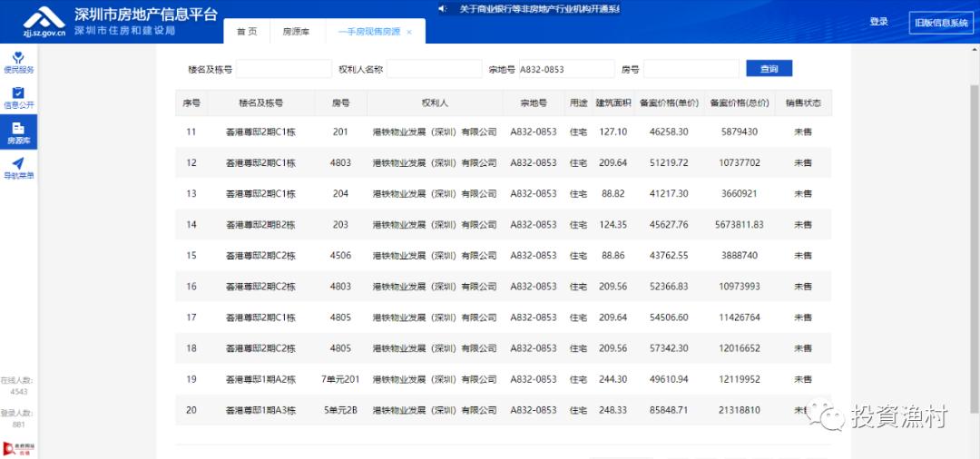Click the 权利人 column header
The height and width of the screenshot is (459, 980).
click(x=435, y=103)
